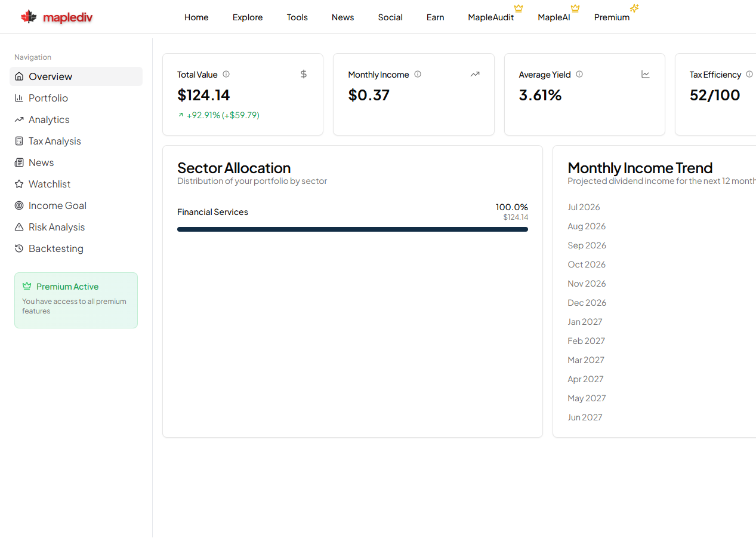Open the Home menu item
This screenshot has height=541, width=756.
196,17
